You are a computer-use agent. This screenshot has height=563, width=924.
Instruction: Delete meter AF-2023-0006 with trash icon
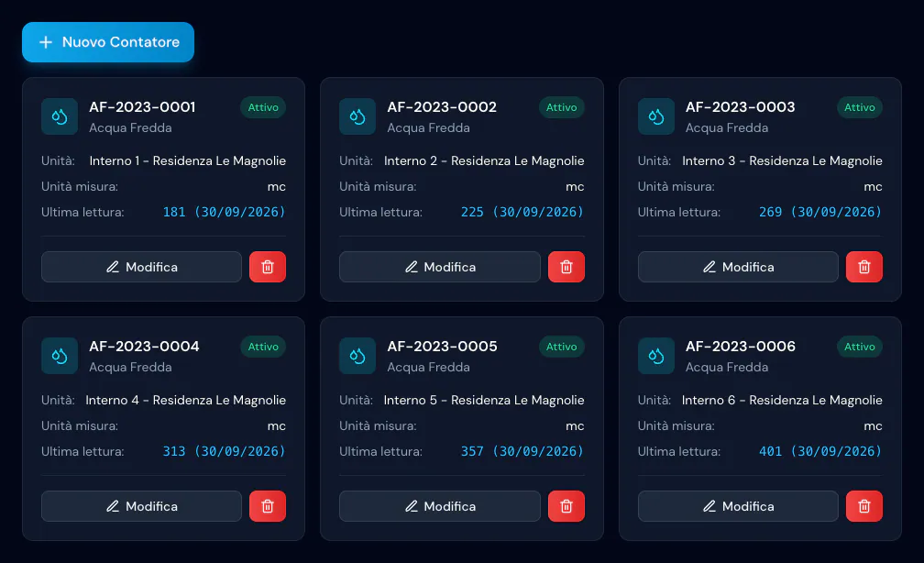tap(864, 506)
